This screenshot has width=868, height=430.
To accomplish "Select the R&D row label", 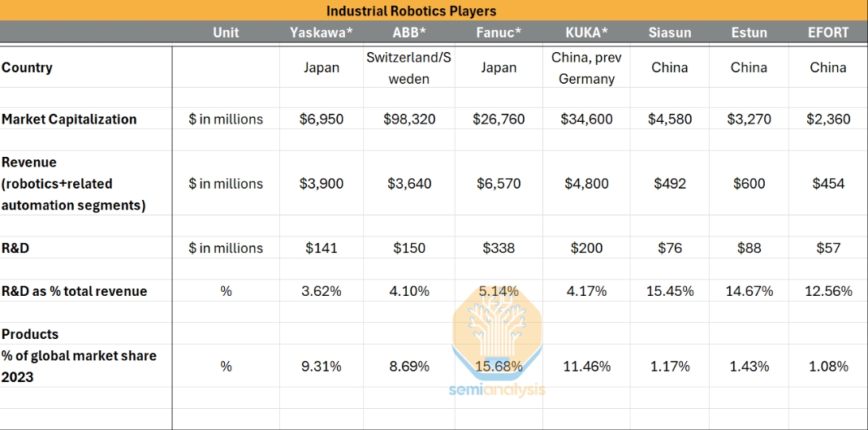I will (15, 248).
